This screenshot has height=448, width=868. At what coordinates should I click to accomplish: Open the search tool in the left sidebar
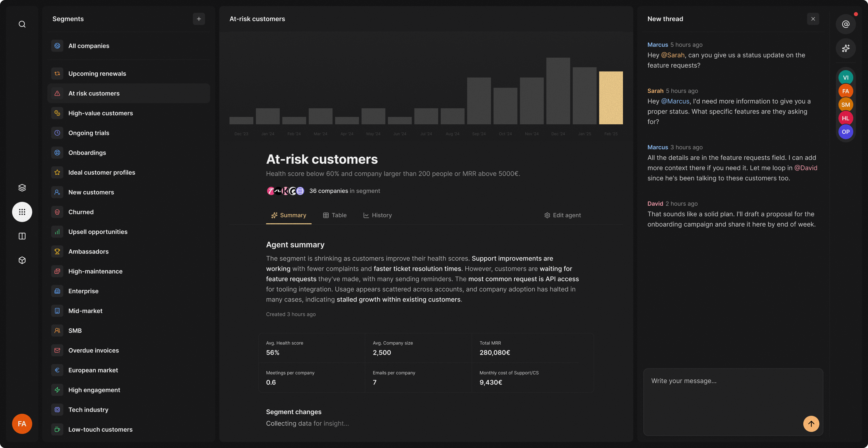pyautogui.click(x=22, y=24)
